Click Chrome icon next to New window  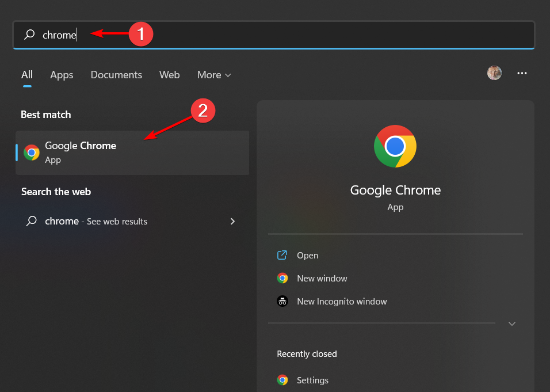282,278
